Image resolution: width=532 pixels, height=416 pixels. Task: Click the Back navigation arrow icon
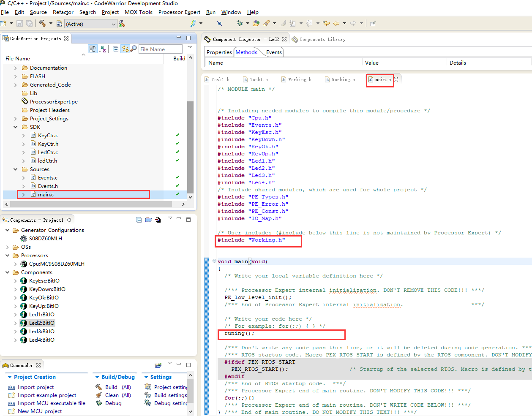tap(336, 23)
